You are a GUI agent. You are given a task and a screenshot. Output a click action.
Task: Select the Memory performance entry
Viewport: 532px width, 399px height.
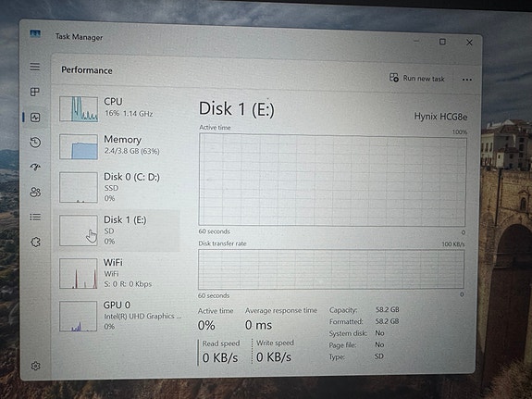point(118,146)
